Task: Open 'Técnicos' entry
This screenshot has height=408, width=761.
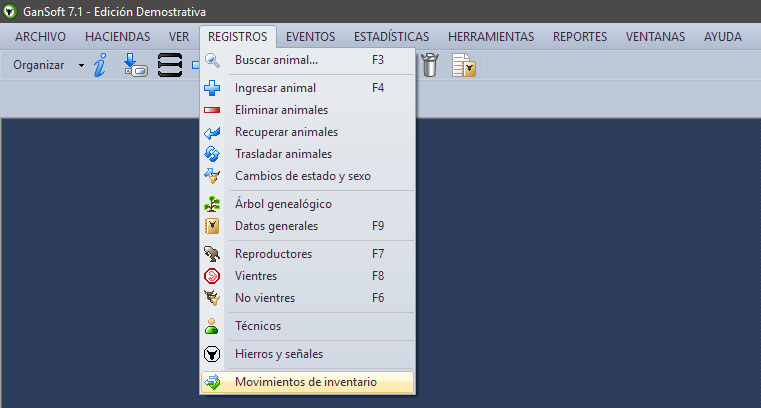Action: click(x=308, y=326)
